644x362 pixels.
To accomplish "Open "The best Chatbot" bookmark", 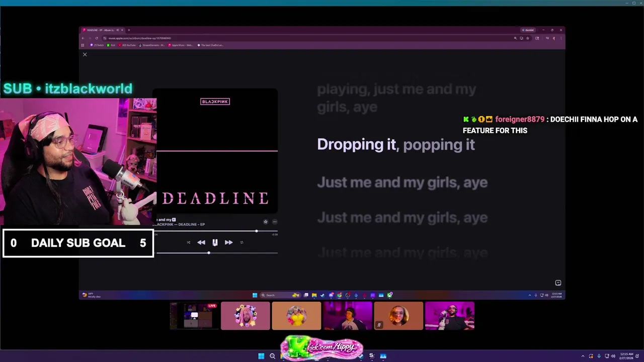I will point(210,45).
